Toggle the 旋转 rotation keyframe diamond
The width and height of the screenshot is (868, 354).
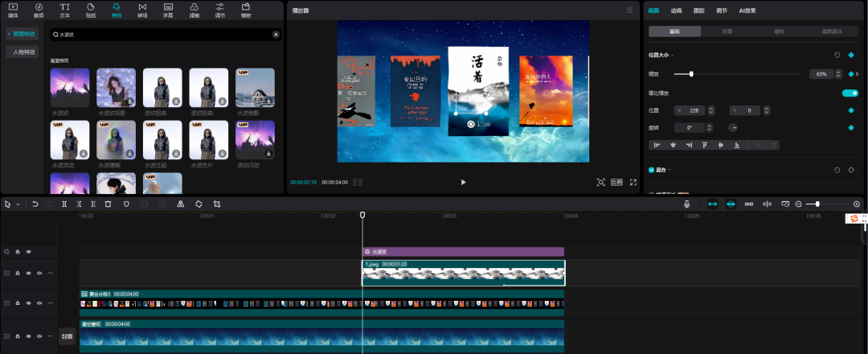click(x=851, y=128)
